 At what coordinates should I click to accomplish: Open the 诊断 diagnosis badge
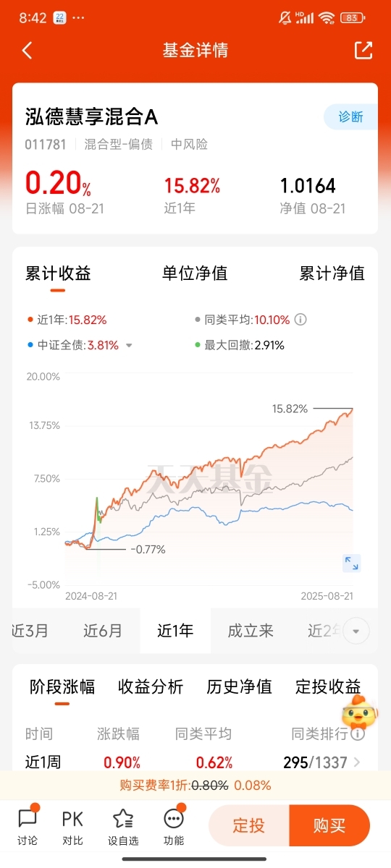point(350,117)
